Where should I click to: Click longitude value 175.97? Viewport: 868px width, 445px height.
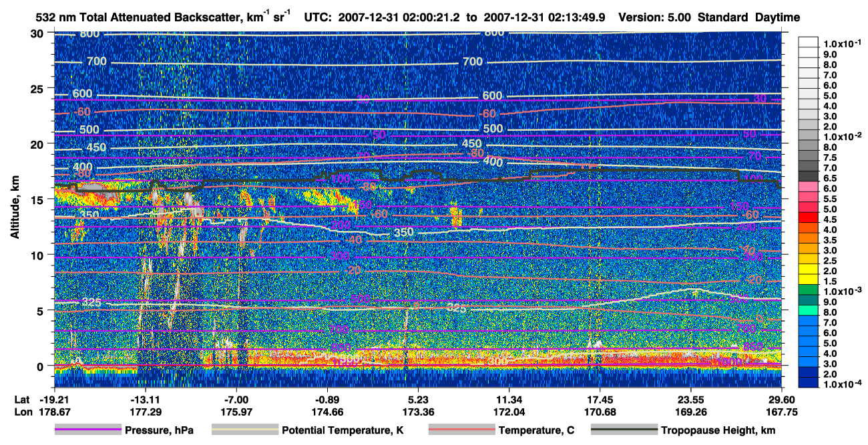(236, 412)
